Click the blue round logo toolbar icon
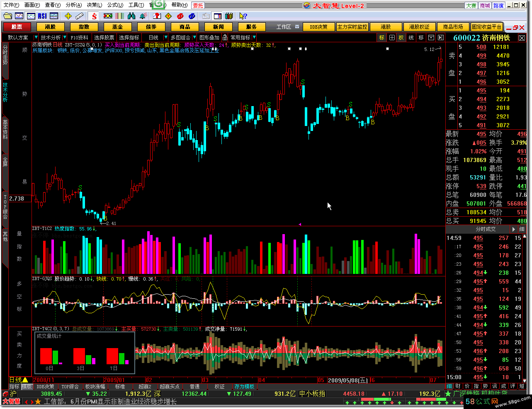The image size is (532, 409). (192, 16)
